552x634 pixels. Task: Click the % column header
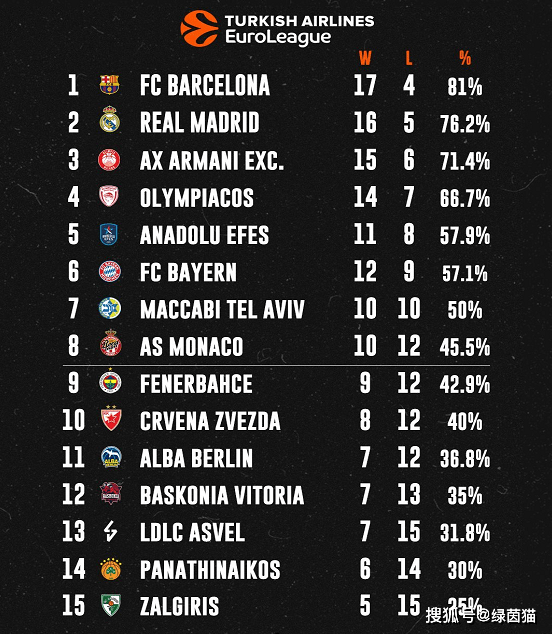(x=465, y=58)
